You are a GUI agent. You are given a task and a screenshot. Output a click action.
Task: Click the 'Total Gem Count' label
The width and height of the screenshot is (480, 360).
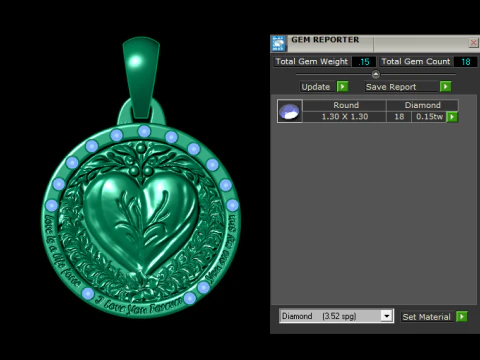[x=416, y=62]
